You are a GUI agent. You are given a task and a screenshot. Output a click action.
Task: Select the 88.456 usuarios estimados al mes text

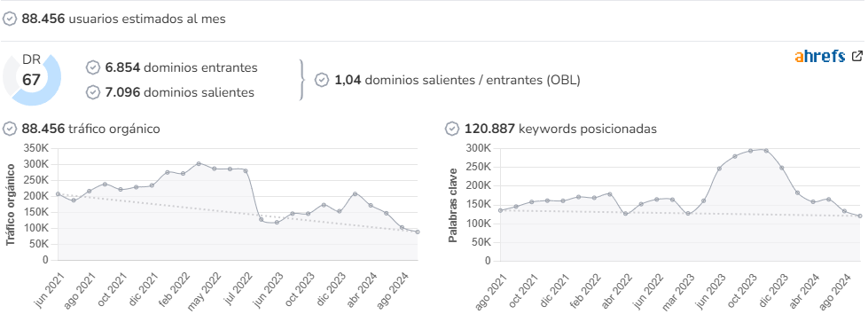[123, 19]
